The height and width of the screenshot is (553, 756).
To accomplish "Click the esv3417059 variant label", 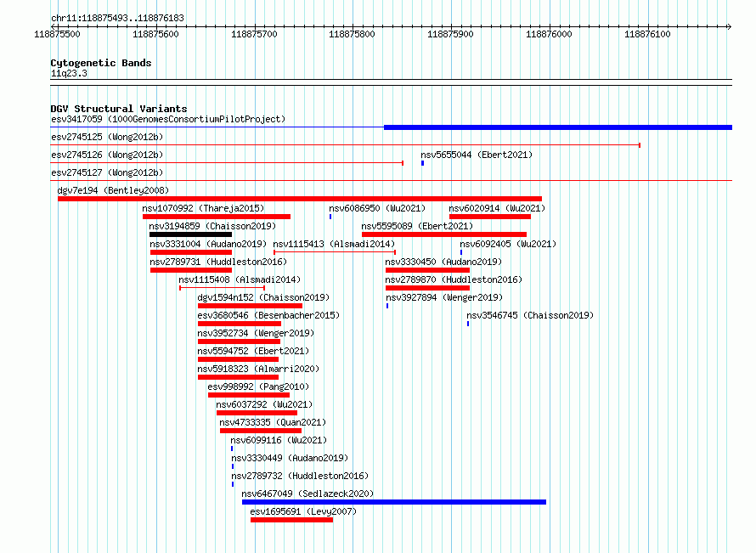I will [168, 119].
